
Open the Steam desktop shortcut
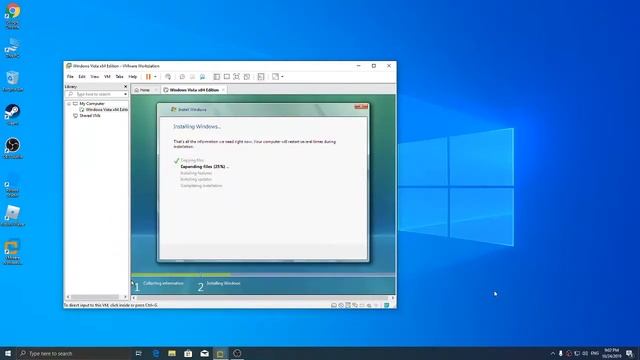[13, 114]
